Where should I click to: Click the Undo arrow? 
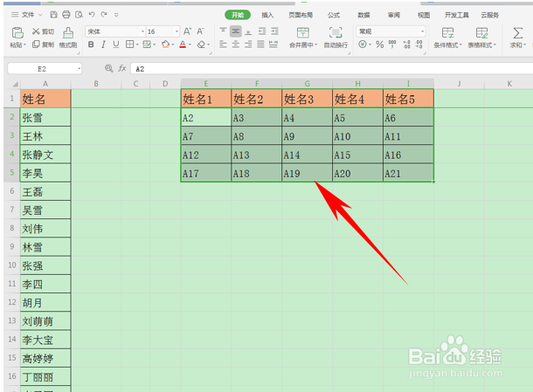point(92,14)
